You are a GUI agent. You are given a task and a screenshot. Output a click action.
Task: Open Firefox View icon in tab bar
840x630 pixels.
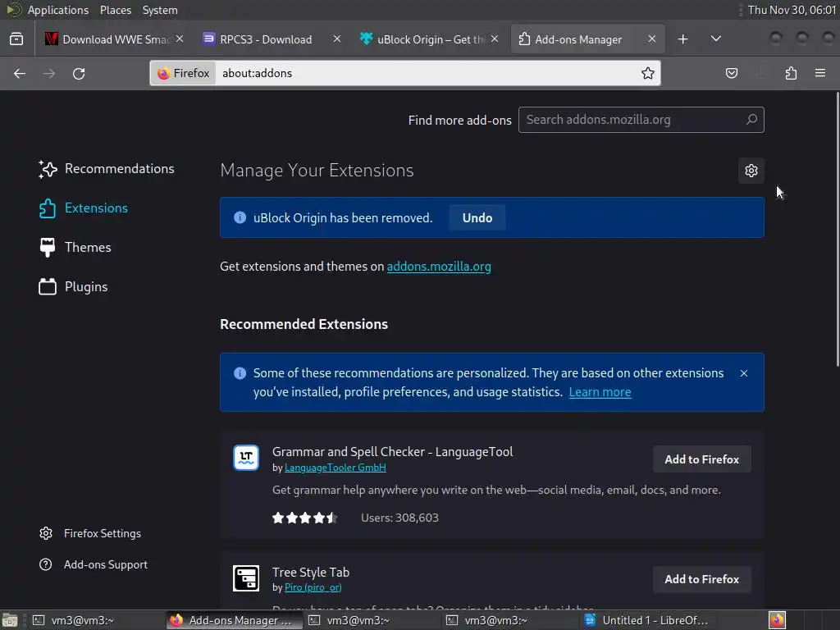[16, 39]
